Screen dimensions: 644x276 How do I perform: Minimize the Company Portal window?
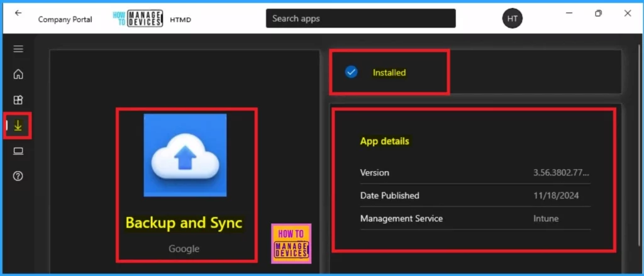coord(569,13)
